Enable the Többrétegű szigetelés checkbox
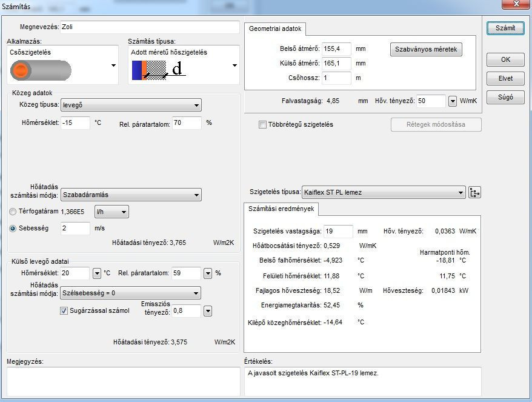532x402 pixels. [262, 125]
